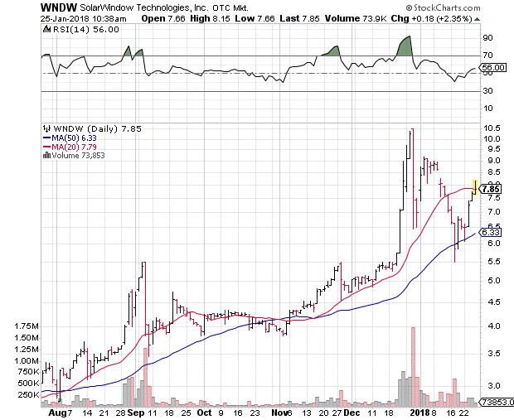Click the RSI(14) 56.00 label
The image size is (514, 420).
coord(86,30)
